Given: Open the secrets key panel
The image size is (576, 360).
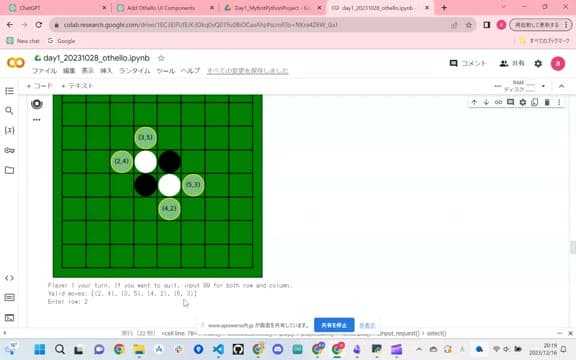Looking at the screenshot, I should point(10,150).
